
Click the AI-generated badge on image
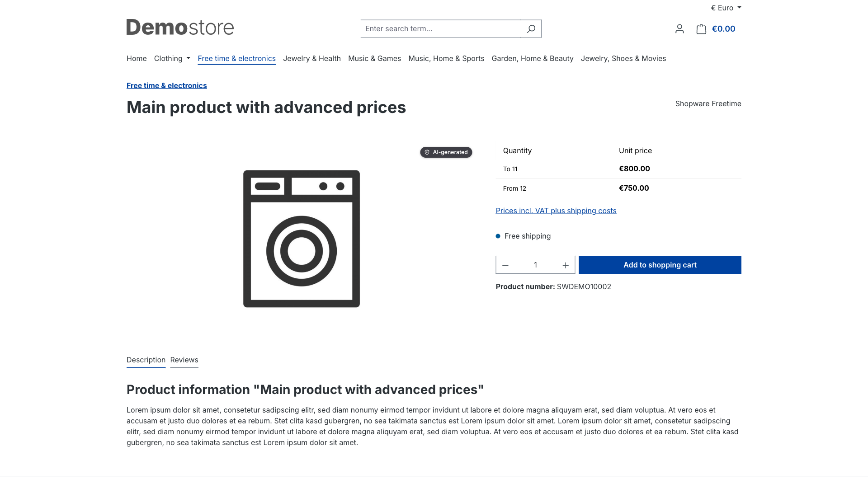coord(446,152)
